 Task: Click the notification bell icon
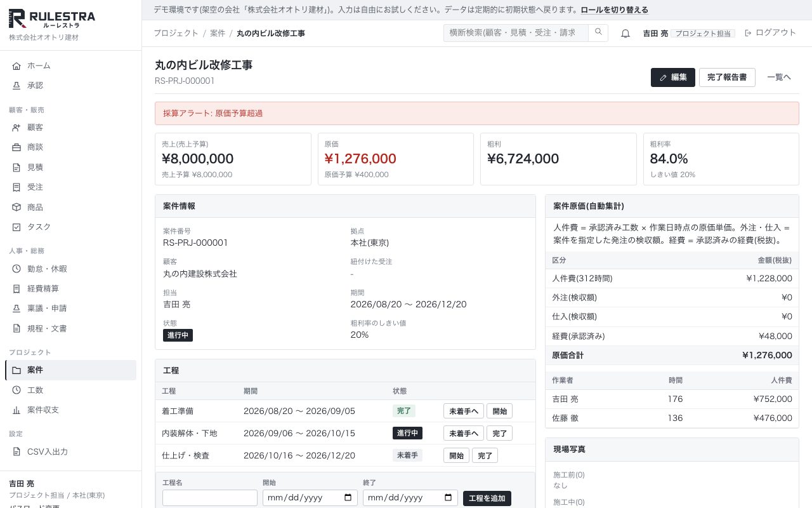tap(625, 34)
